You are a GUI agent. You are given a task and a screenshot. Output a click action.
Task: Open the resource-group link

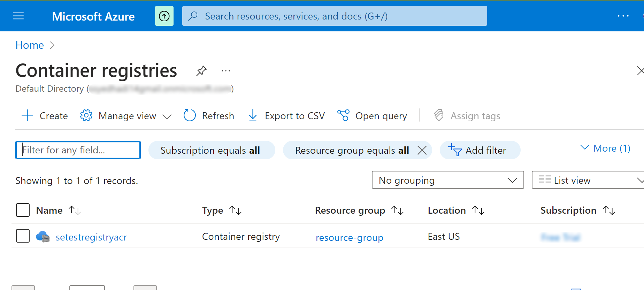pos(350,237)
